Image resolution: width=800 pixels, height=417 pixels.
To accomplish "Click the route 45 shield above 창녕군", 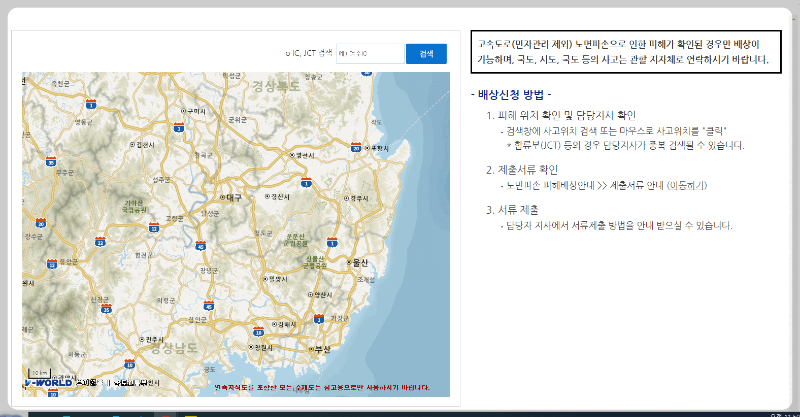I will point(201,246).
